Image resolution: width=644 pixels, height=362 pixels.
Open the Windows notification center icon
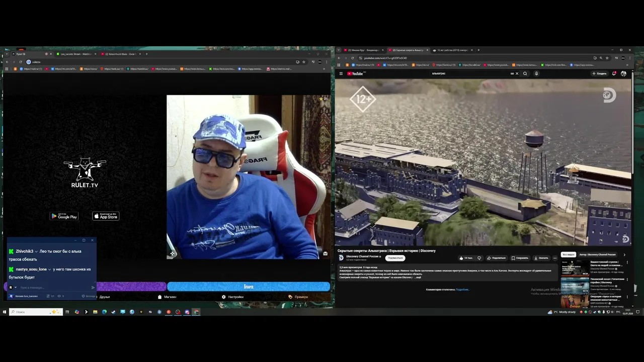638,312
